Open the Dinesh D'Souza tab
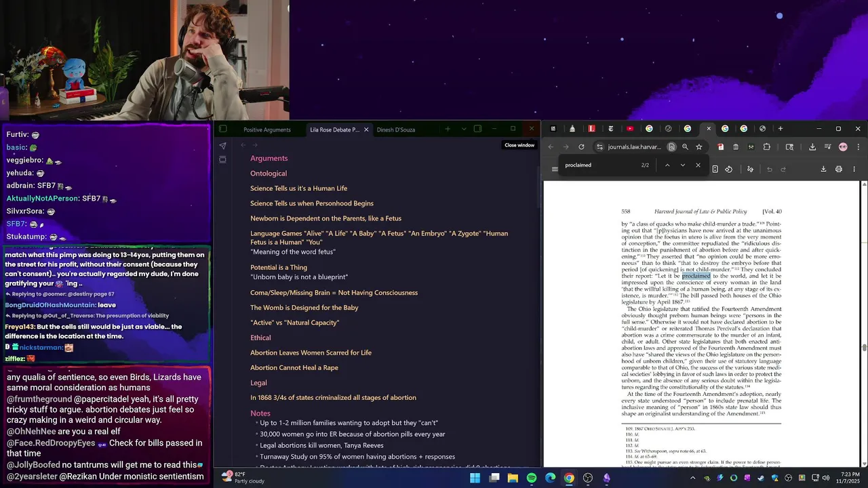 (x=396, y=129)
